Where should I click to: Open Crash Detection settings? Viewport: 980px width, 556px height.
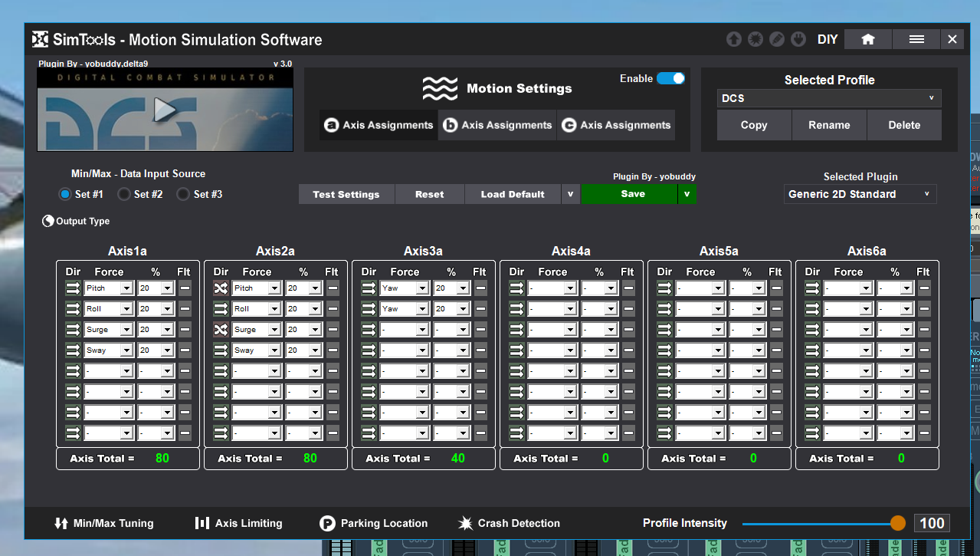509,523
